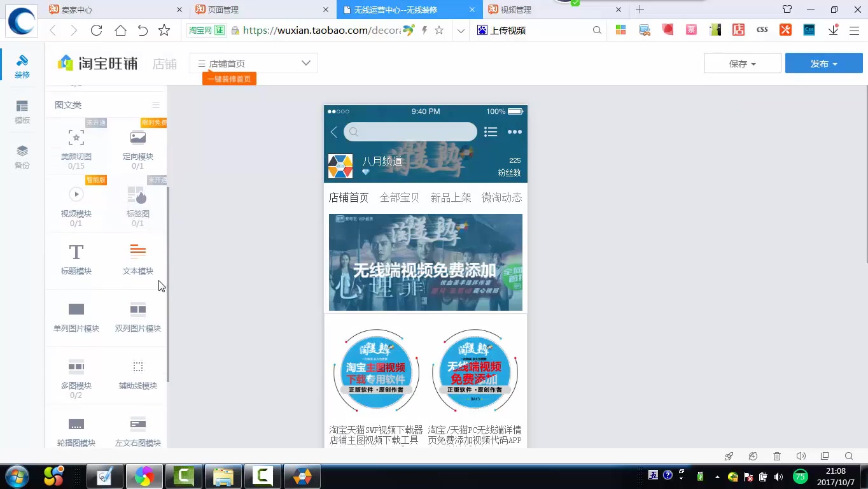Viewport: 868px width, 489px height.
Task: Select the 左文右图模块 module
Action: pos(138,432)
